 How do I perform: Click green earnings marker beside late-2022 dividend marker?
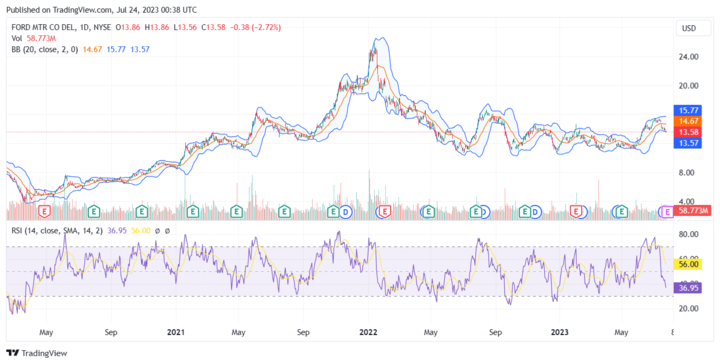[524, 212]
